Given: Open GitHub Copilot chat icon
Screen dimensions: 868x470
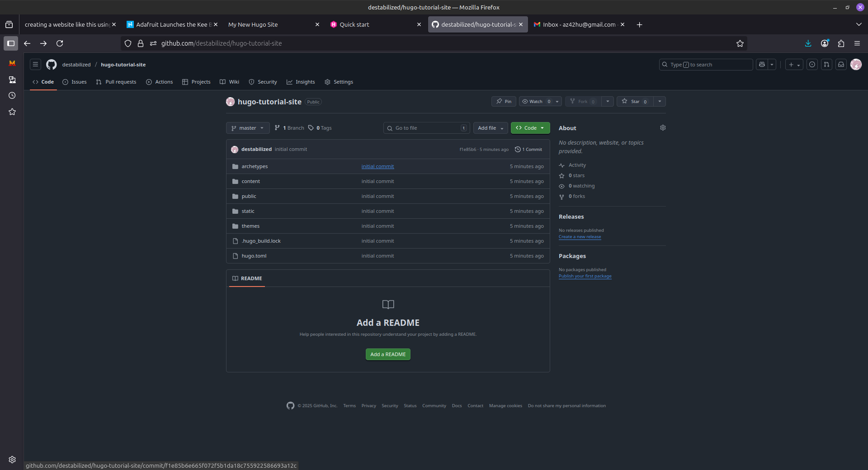Looking at the screenshot, I should [x=761, y=64].
